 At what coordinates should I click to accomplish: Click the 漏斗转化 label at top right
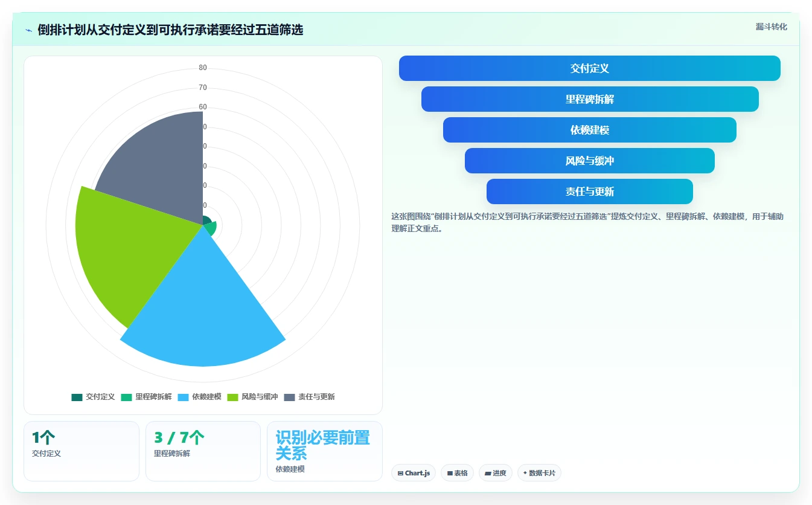click(x=772, y=27)
